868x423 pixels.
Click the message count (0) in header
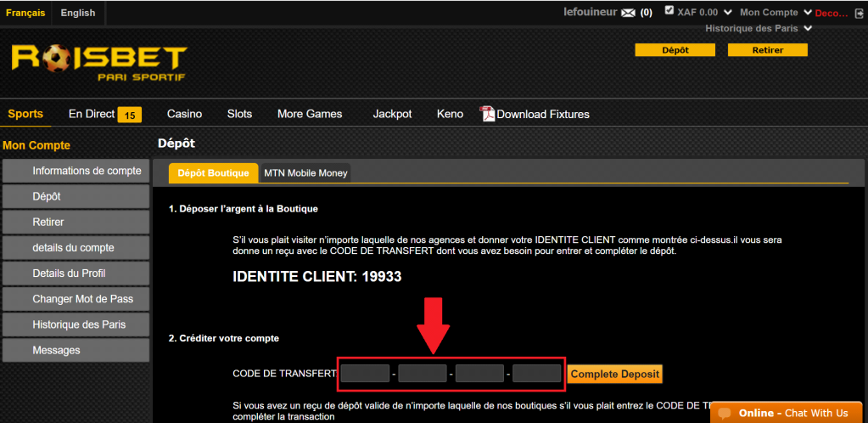pos(646,13)
